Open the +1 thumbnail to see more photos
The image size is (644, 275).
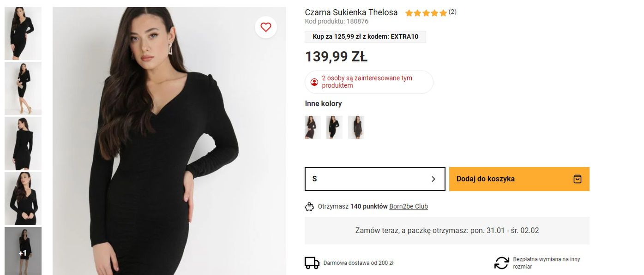point(23,251)
